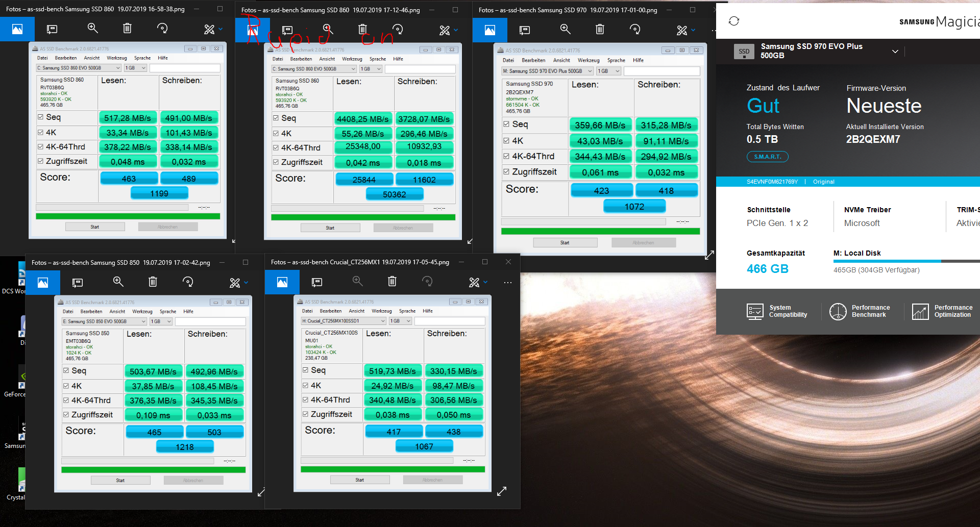
Task: Open 'M: Samsung SSD 970 EVO Plus' drive dropdown
Action: tap(547, 71)
